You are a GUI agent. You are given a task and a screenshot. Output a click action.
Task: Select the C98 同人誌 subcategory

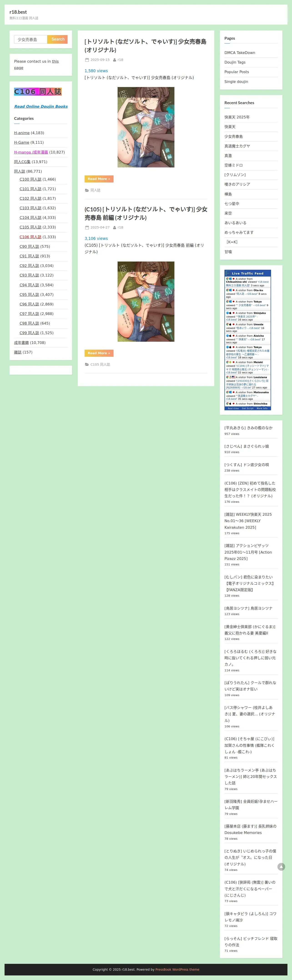point(29,323)
